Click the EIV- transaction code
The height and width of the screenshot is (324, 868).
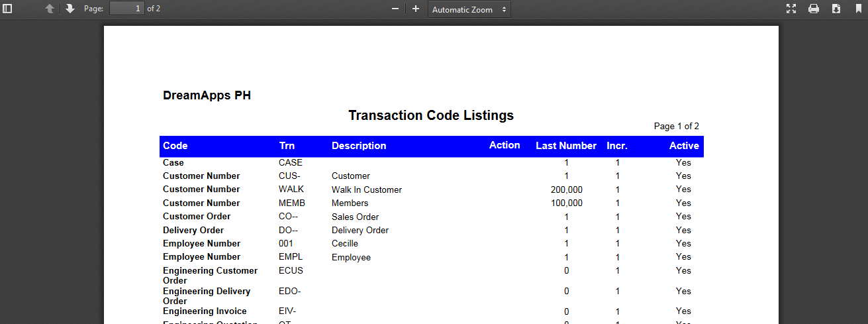coord(287,311)
